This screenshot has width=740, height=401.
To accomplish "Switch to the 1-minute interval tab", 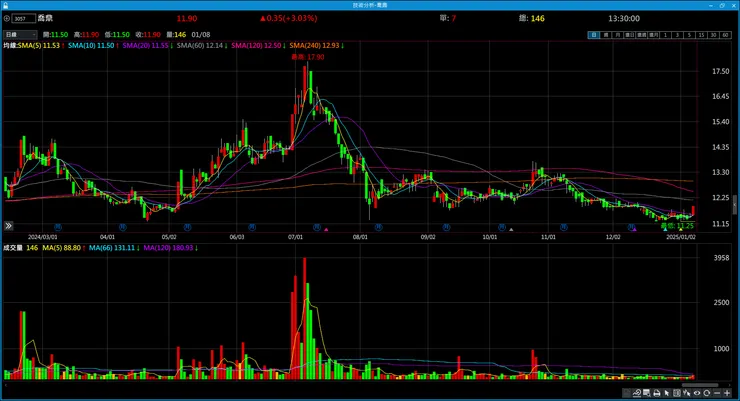I will pos(665,35).
